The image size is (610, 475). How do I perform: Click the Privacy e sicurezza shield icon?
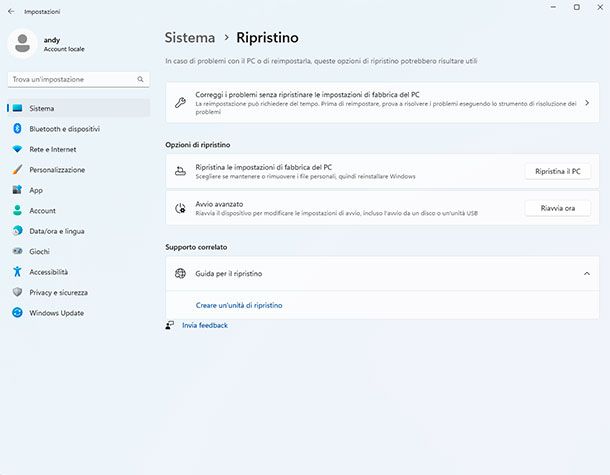pyautogui.click(x=17, y=292)
